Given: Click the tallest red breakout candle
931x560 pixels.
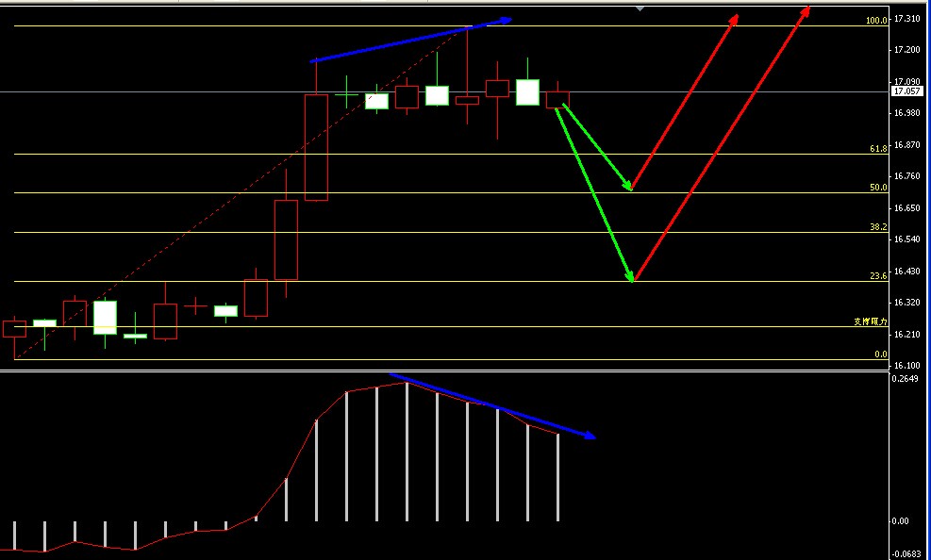Looking at the screenshot, I should [x=316, y=147].
